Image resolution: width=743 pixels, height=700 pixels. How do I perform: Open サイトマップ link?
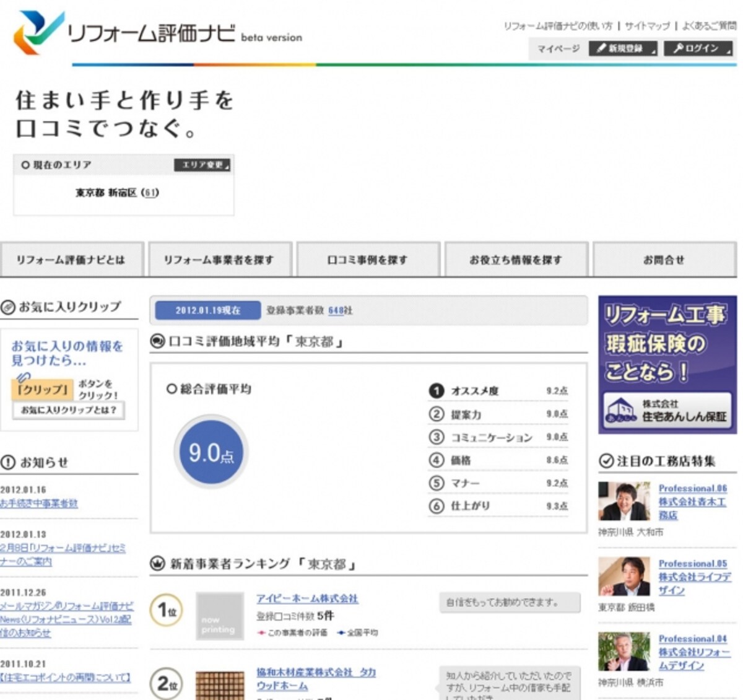pyautogui.click(x=647, y=26)
